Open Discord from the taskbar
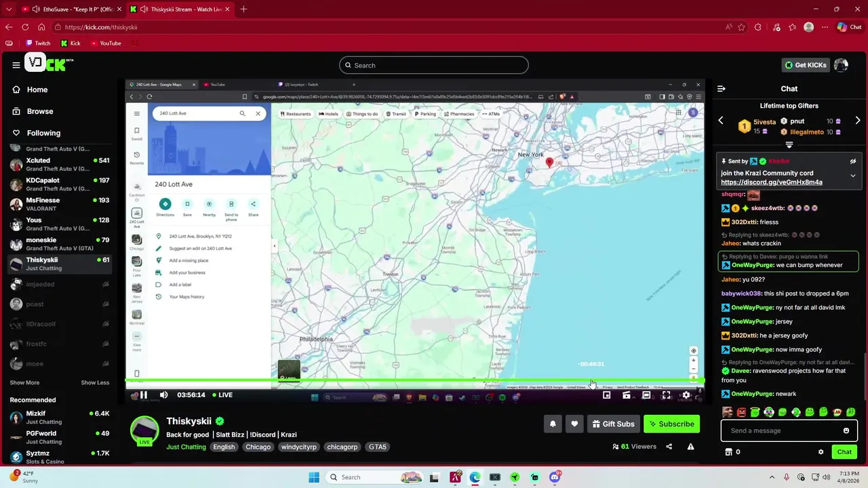The width and height of the screenshot is (868, 488). (x=555, y=477)
